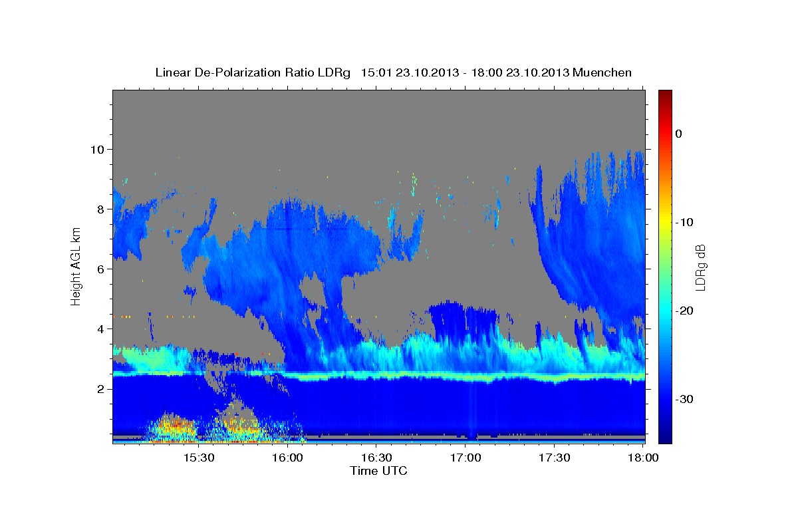This screenshot has width=798, height=532.
Task: Click the 16:00 time tick label
Action: coord(287,458)
